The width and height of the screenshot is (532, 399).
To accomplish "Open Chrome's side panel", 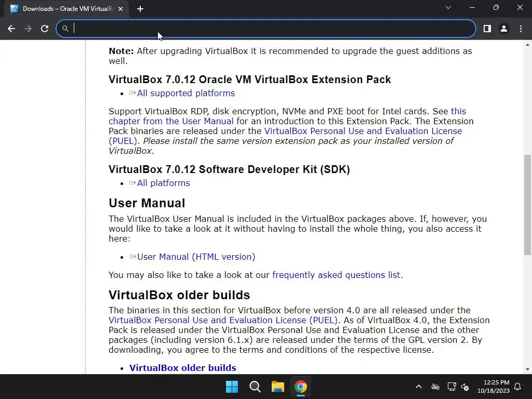I will 487,29.
